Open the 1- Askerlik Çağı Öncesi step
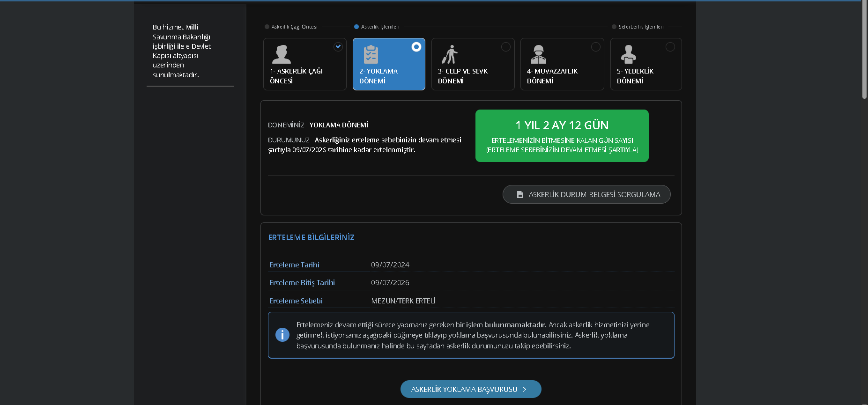This screenshot has width=868, height=405. tap(305, 64)
